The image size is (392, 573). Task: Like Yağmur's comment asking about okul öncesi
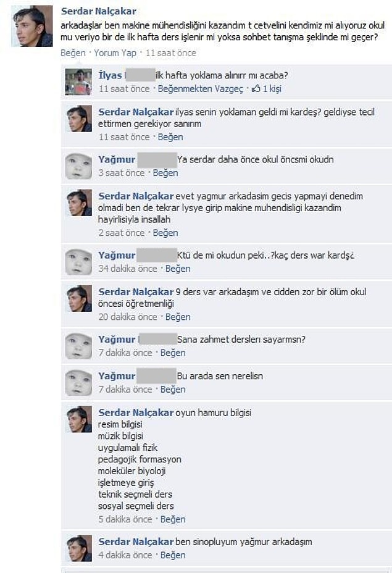coord(165,173)
